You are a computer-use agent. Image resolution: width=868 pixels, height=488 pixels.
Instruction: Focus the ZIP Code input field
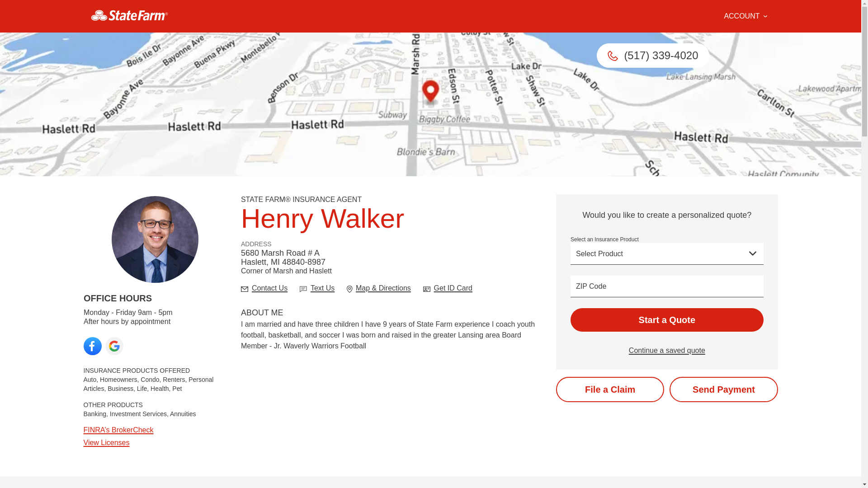point(667,286)
